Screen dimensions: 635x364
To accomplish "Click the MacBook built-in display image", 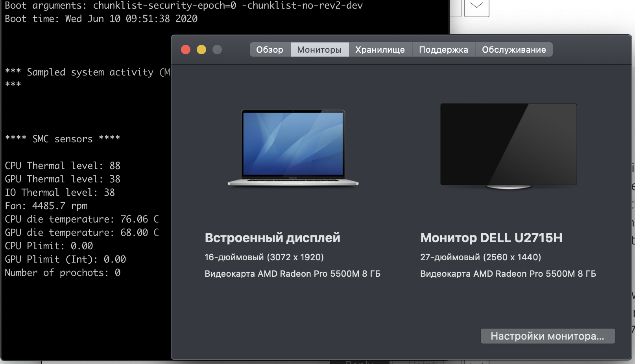I will (x=293, y=148).
